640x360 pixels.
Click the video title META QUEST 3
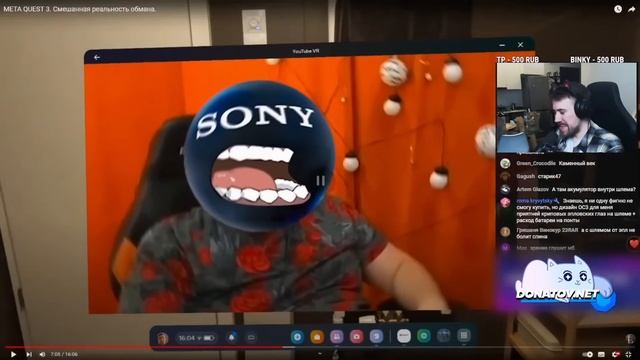[80, 9]
